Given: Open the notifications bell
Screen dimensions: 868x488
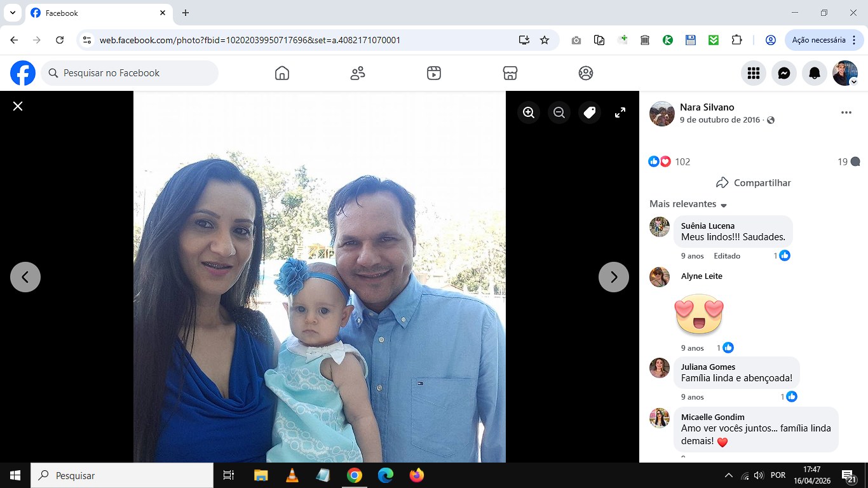Looking at the screenshot, I should point(815,73).
